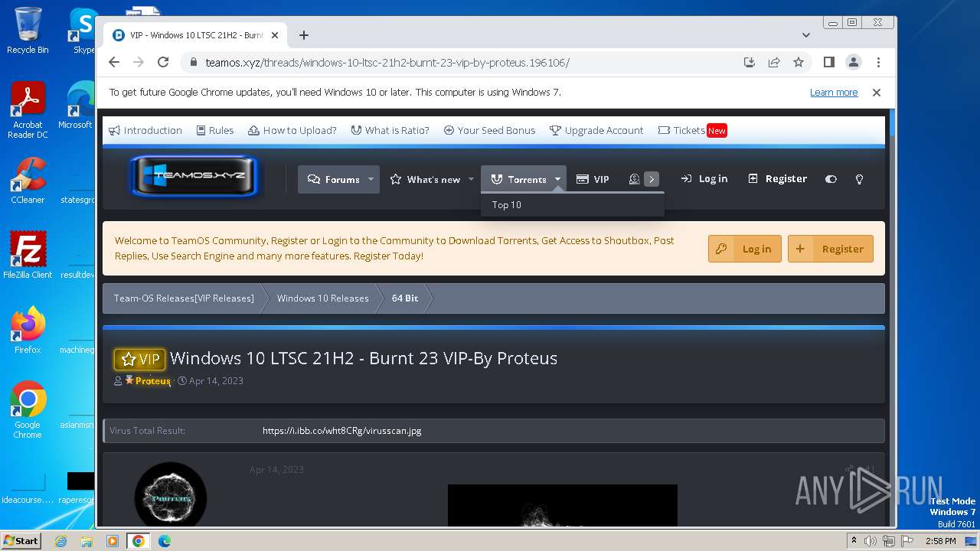Open Windows Media Player in taskbar

[x=113, y=541]
